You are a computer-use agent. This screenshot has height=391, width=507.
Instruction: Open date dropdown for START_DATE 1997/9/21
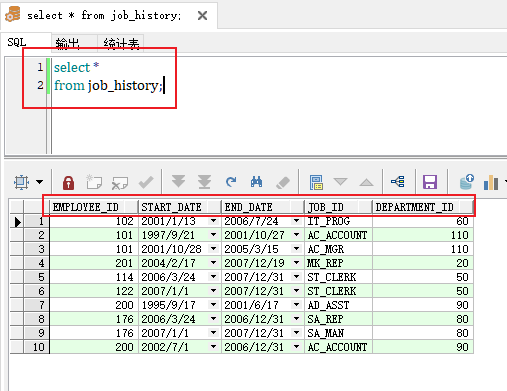[x=213, y=235]
